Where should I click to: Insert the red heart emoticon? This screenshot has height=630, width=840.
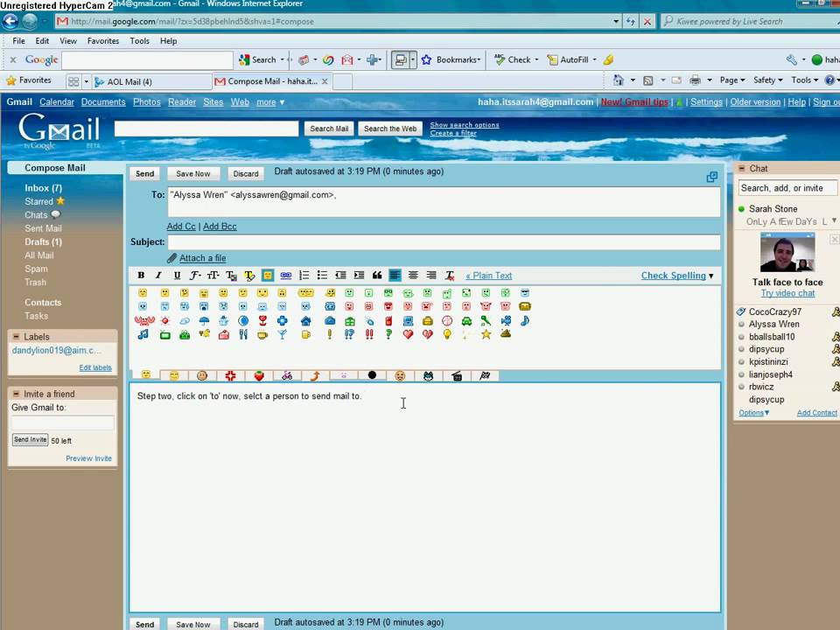(409, 334)
